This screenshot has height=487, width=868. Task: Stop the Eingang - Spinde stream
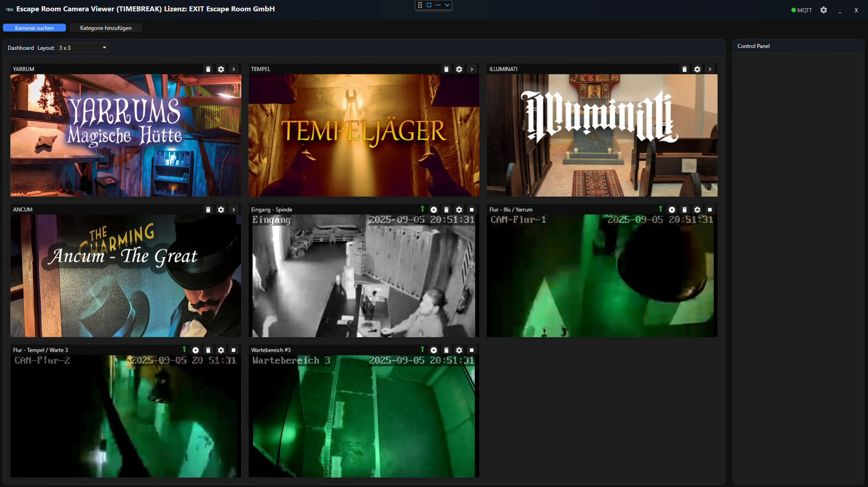[472, 210]
